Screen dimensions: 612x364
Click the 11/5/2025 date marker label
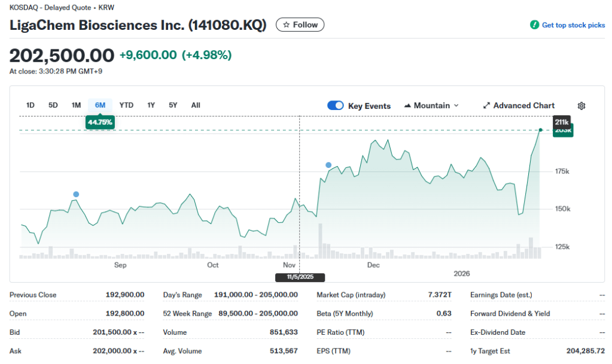coord(299,277)
